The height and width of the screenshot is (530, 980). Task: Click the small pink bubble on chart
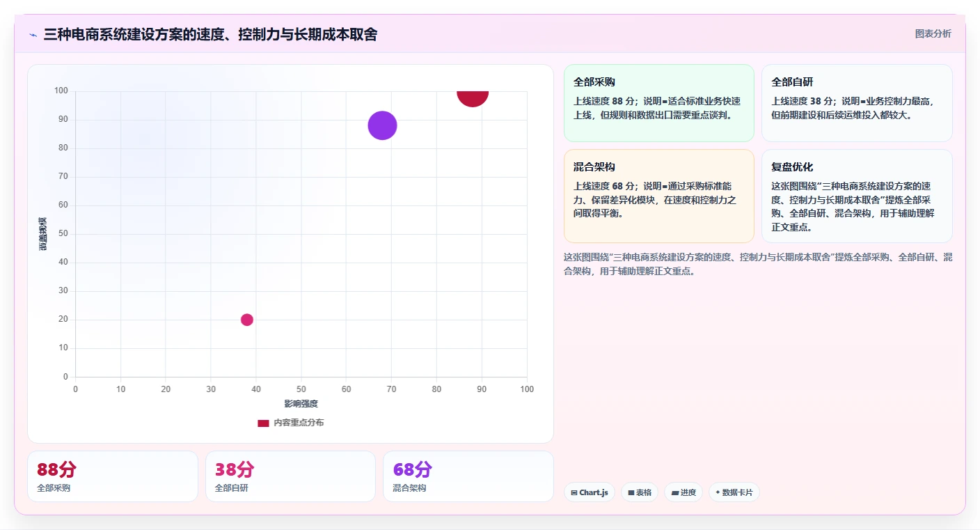tap(247, 320)
